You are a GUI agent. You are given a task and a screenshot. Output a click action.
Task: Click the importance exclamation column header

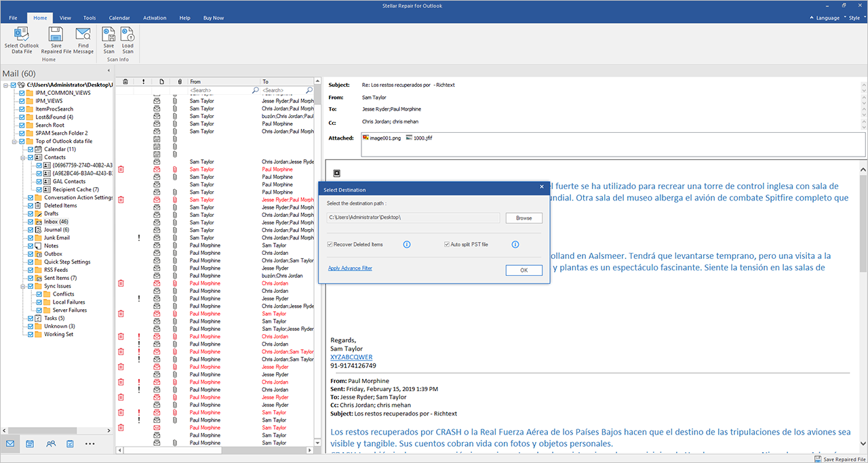pos(143,81)
